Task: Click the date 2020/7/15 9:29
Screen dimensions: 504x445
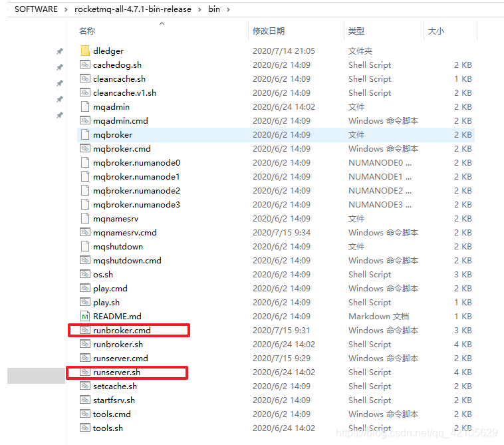Action: point(281,358)
